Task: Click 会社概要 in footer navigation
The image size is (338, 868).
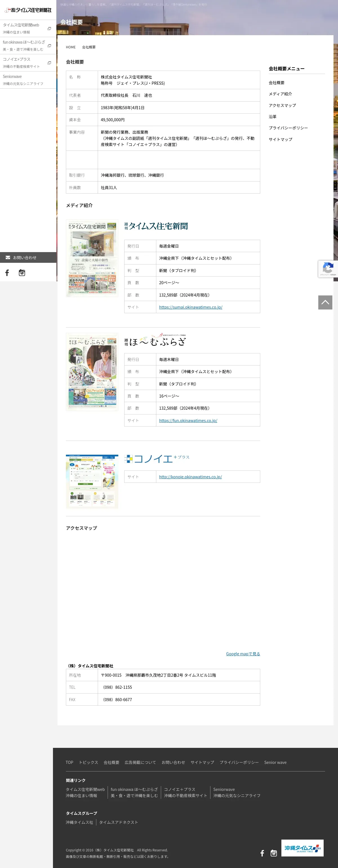Action: click(x=111, y=762)
